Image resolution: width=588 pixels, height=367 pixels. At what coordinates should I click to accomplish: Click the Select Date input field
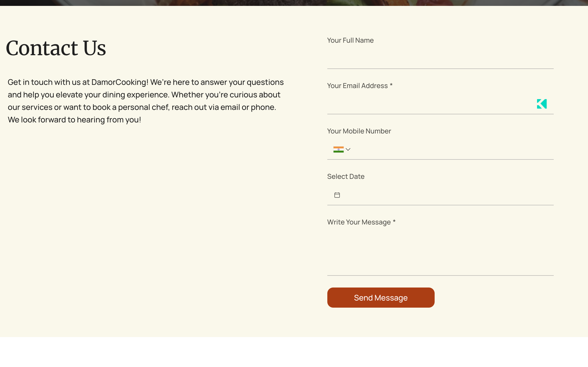pos(440,195)
